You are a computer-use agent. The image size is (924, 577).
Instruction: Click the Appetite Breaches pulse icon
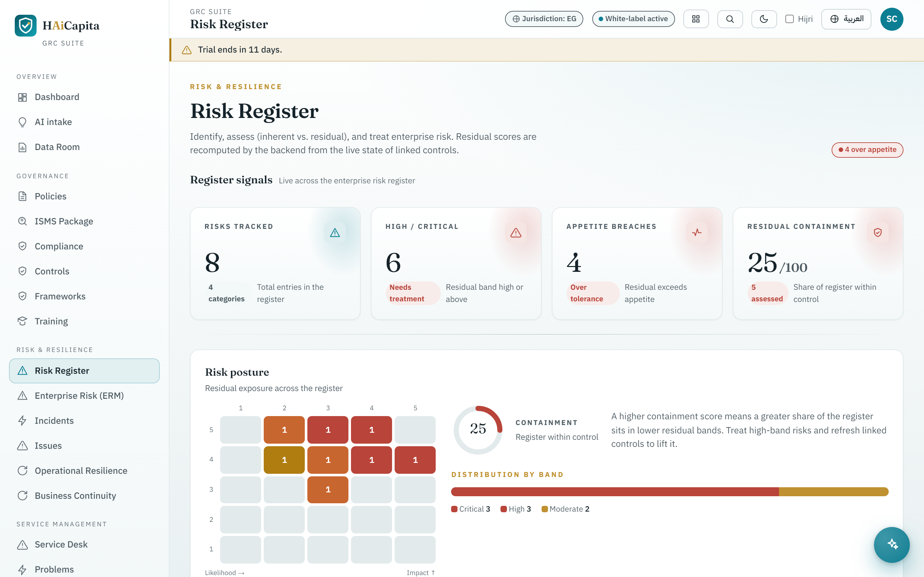coord(697,232)
